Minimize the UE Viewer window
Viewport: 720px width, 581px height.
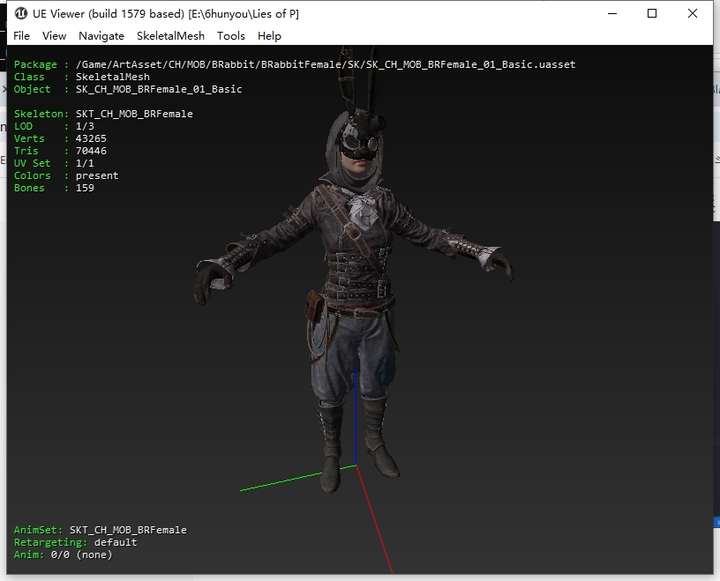pos(612,14)
